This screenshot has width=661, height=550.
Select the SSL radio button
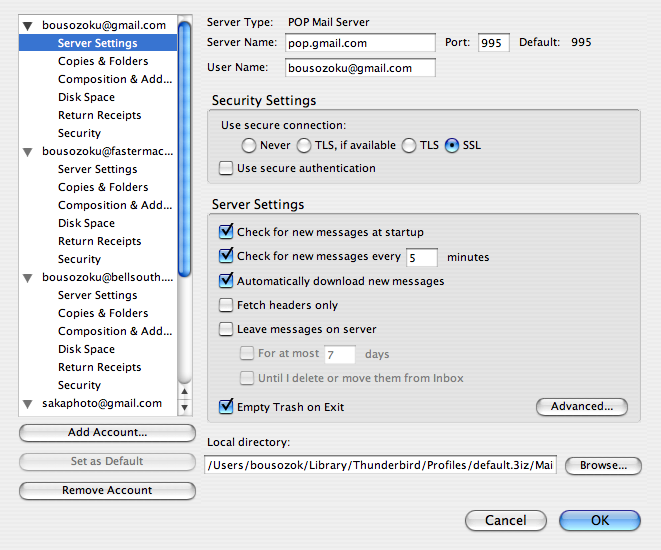click(452, 145)
